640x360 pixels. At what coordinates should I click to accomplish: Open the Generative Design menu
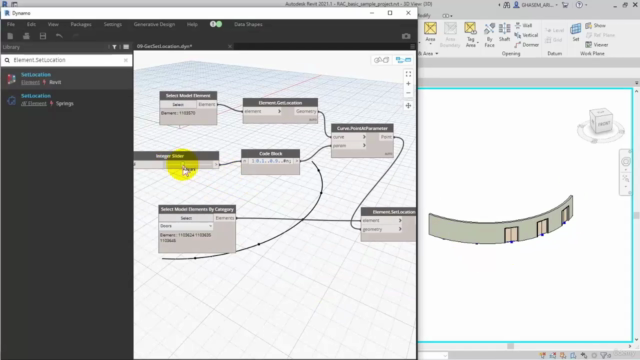[154, 24]
